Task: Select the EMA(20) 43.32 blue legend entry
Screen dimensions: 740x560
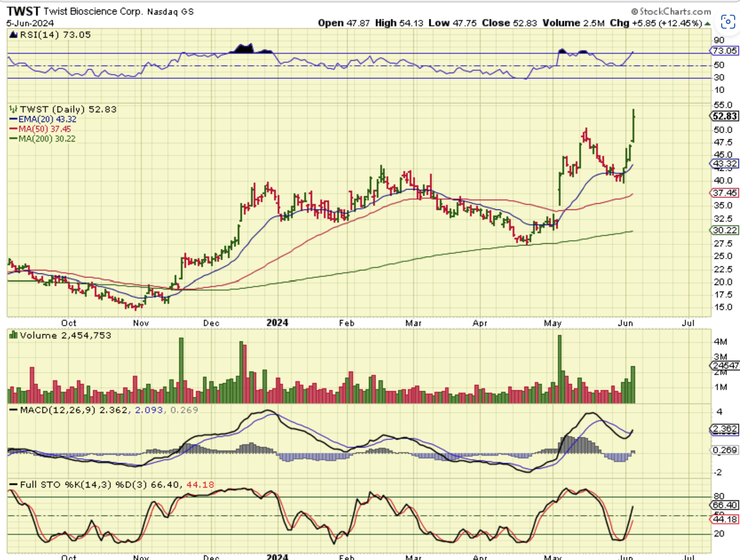Action: coord(43,119)
